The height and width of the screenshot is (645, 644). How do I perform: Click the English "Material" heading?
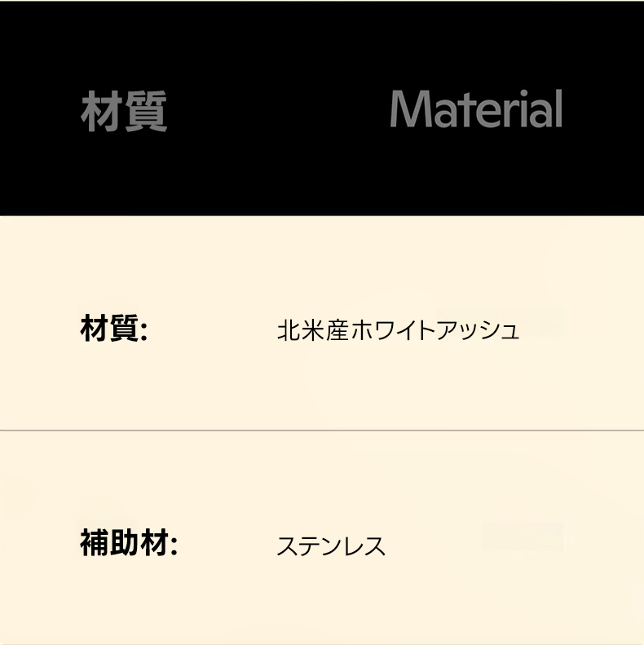476,109
